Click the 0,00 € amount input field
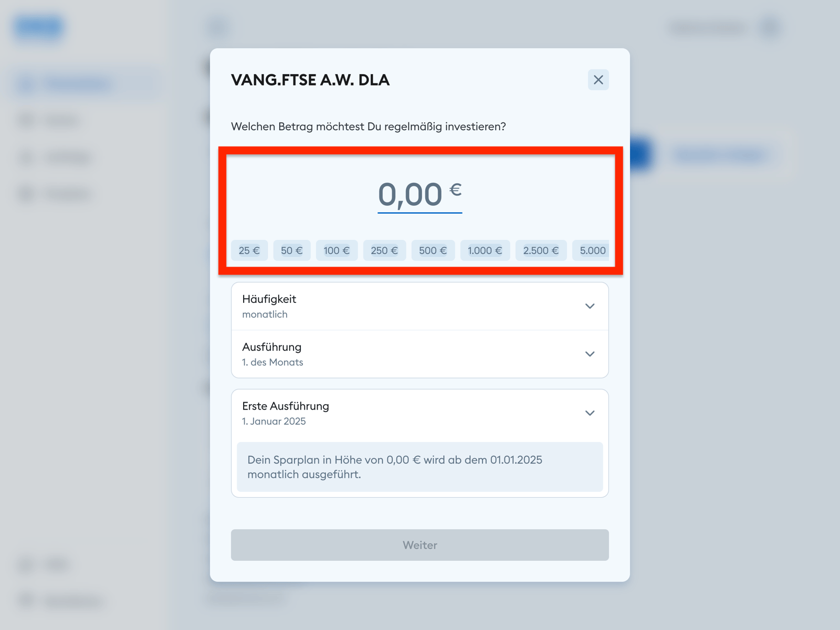Image resolution: width=840 pixels, height=630 pixels. [x=410, y=195]
